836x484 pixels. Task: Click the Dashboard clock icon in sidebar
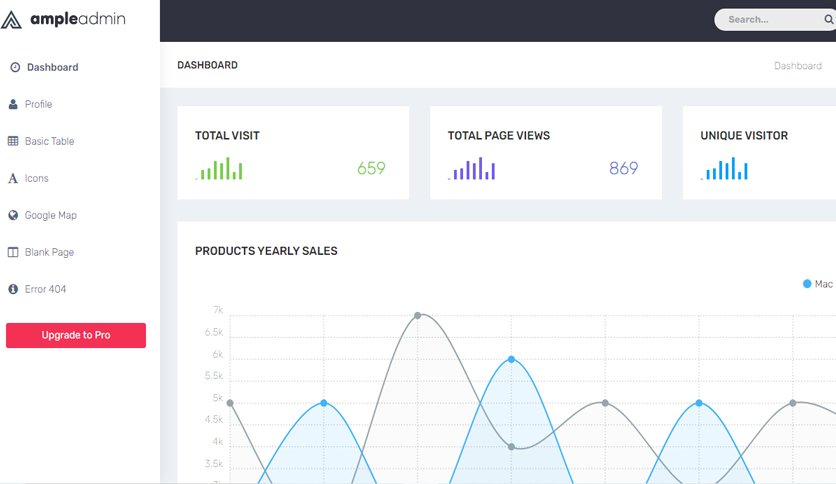point(15,67)
